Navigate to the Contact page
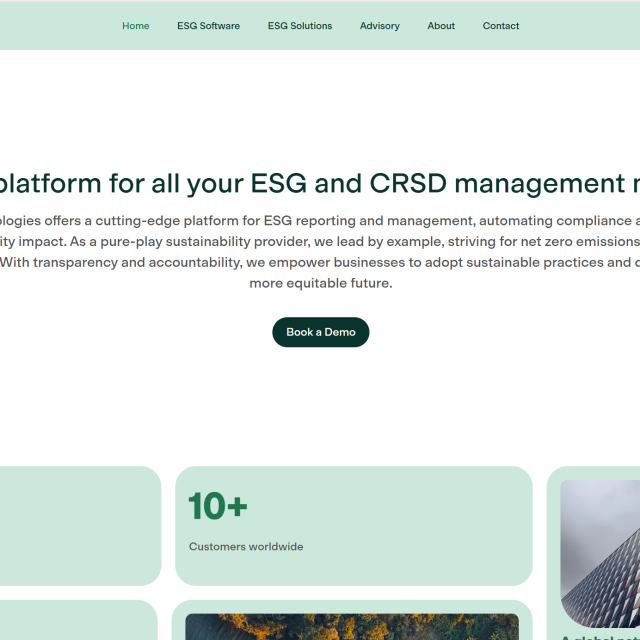 click(501, 26)
